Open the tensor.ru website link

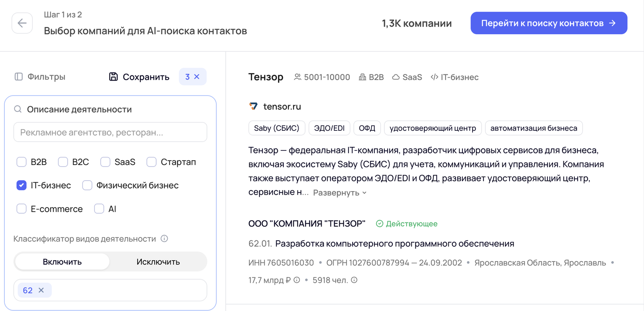point(282,106)
